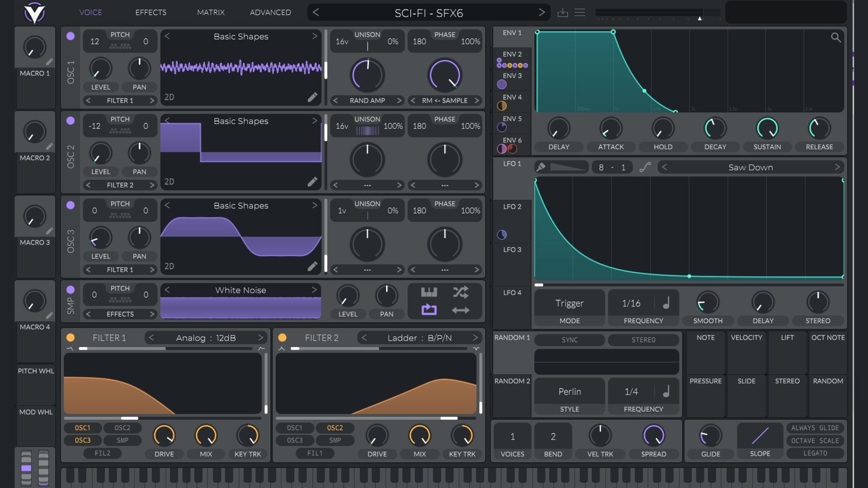This screenshot has height=488, width=868.
Task: Previous Filter 2 type arrow
Action: pos(364,338)
